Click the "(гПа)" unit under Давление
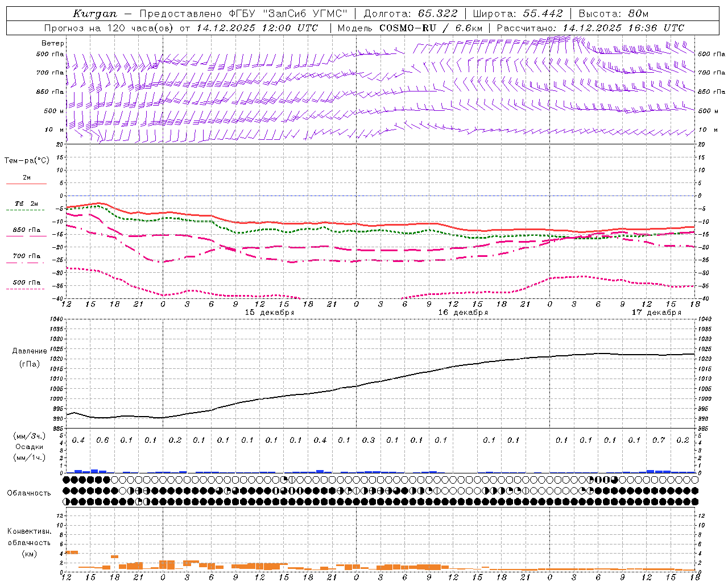The image size is (728, 582). click(x=30, y=364)
